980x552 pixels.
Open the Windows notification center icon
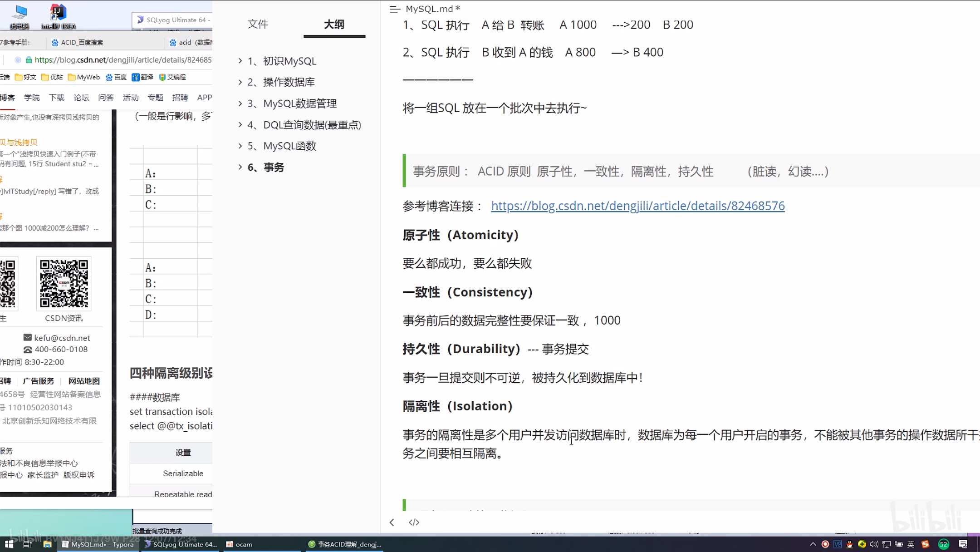[963, 544]
